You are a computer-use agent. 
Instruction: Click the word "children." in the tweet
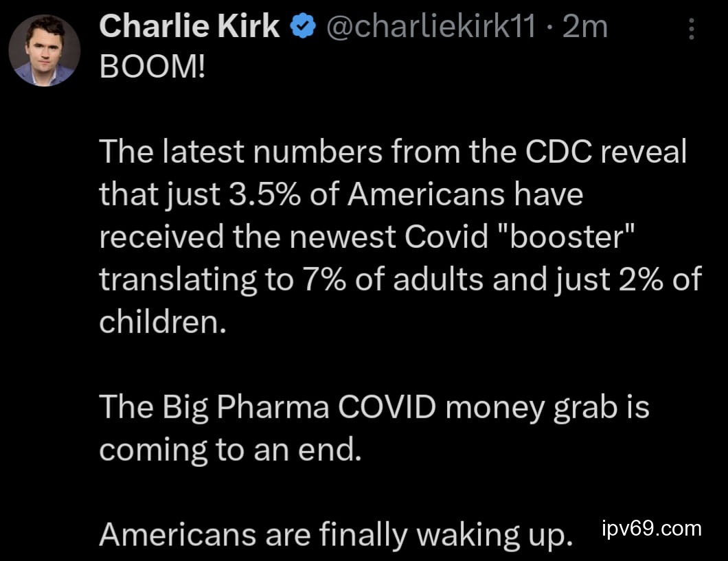pos(163,322)
